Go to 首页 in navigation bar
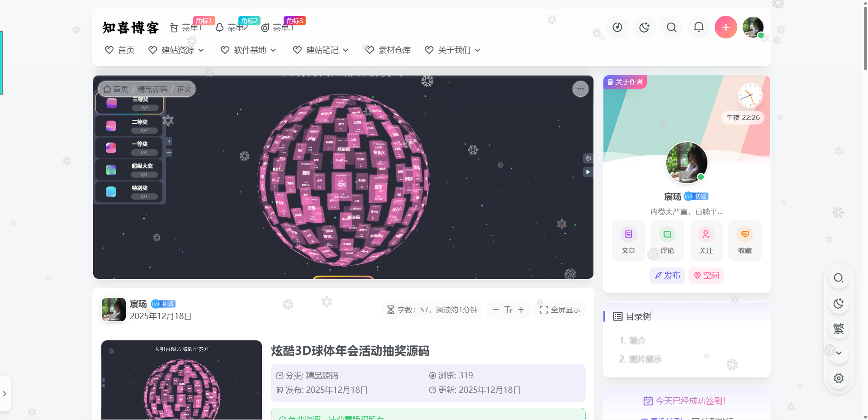 (x=120, y=50)
